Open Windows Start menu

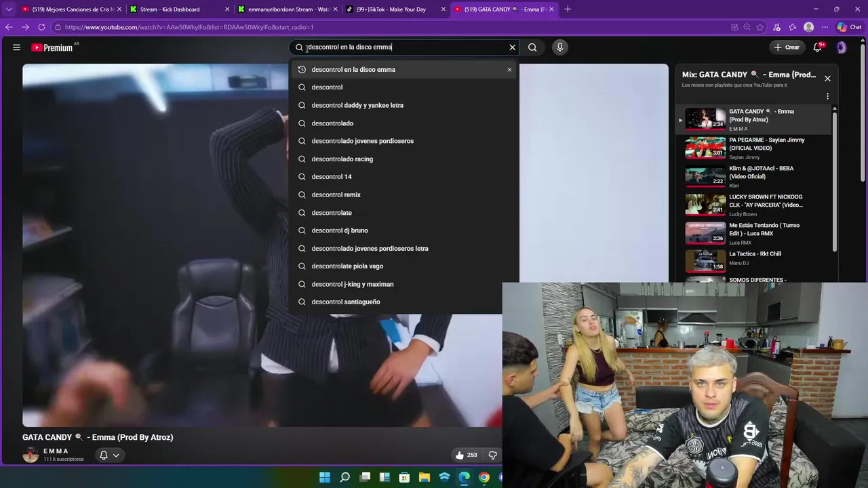[325, 478]
